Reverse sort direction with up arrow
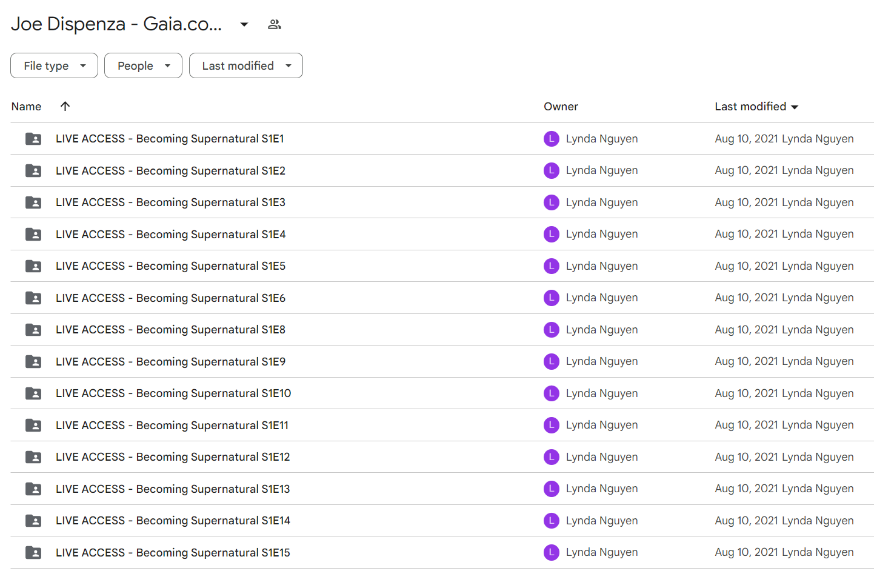 coord(65,106)
